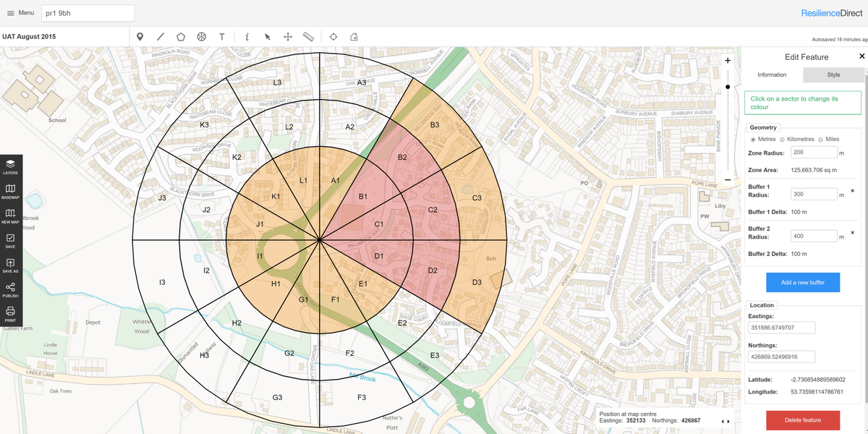The height and width of the screenshot is (434, 868).
Task: Edit the Zone Radius field
Action: [x=813, y=153]
